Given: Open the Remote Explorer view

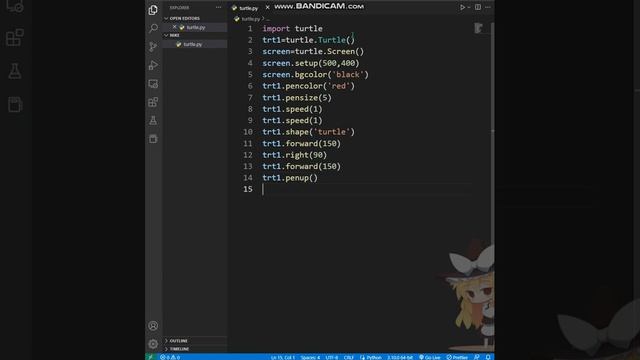Looking at the screenshot, I should click(x=153, y=84).
